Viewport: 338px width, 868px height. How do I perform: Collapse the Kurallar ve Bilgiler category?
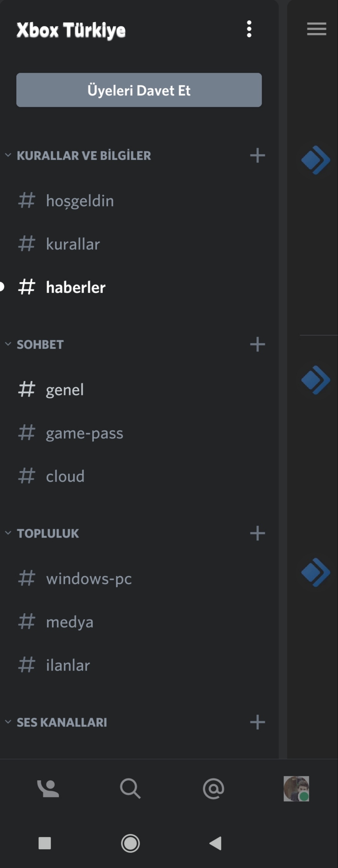8,155
